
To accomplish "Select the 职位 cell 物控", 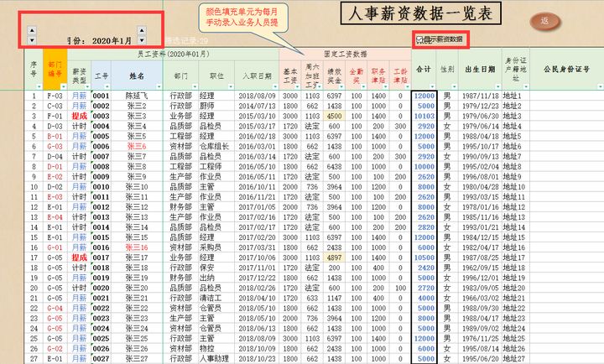I will (216, 348).
